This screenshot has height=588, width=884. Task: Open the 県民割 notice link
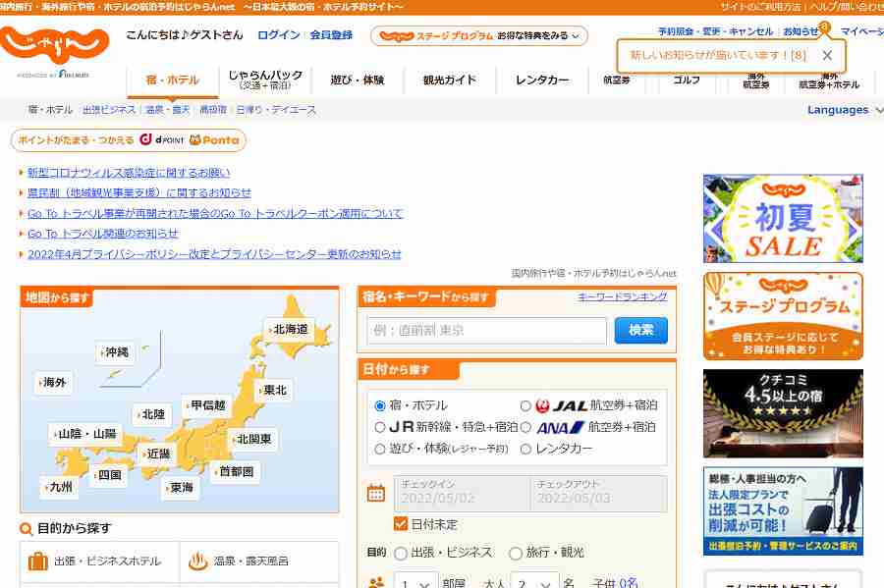point(139,192)
